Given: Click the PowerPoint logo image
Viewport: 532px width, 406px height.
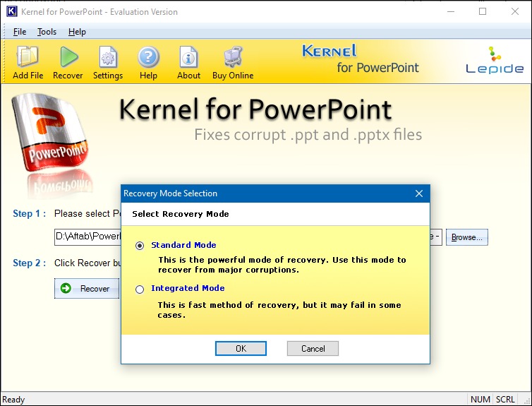Looking at the screenshot, I should 50,133.
